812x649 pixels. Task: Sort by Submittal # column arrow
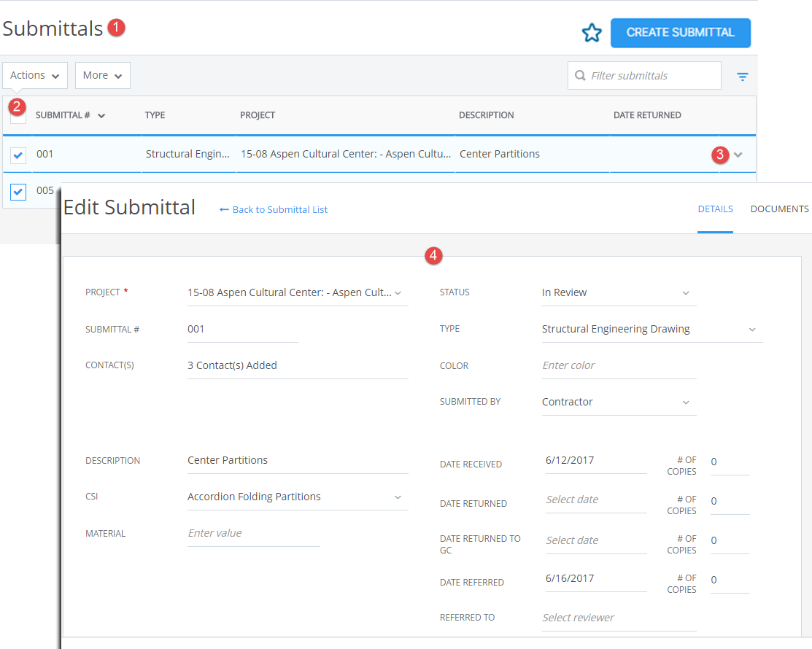(101, 116)
